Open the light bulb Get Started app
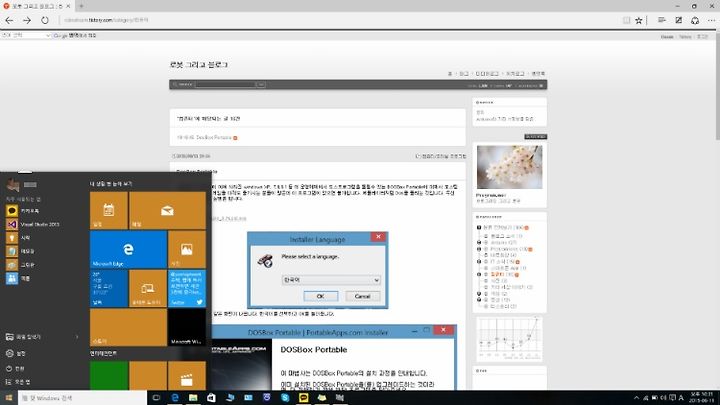Image resolution: width=720 pixels, height=405 pixels. point(18,238)
